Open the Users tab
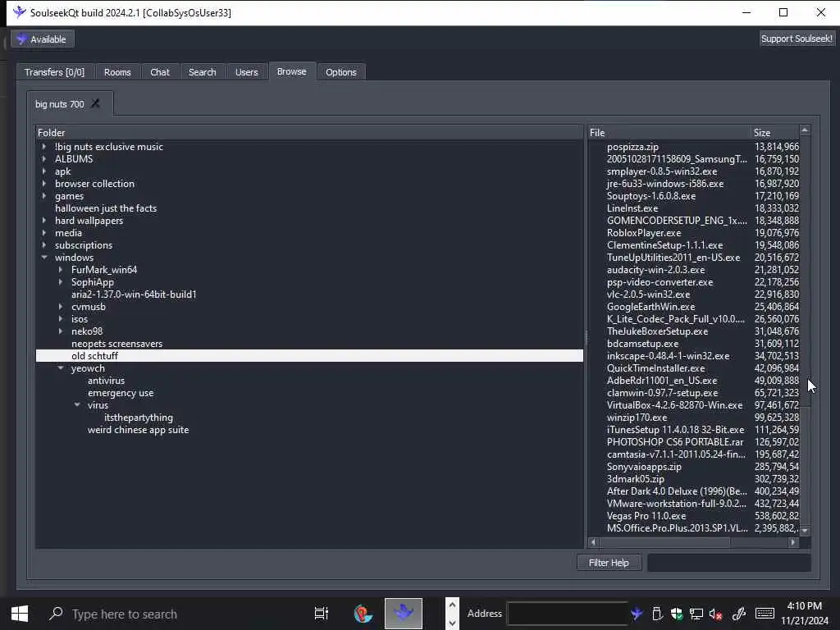Image resolution: width=840 pixels, height=630 pixels. [x=246, y=72]
